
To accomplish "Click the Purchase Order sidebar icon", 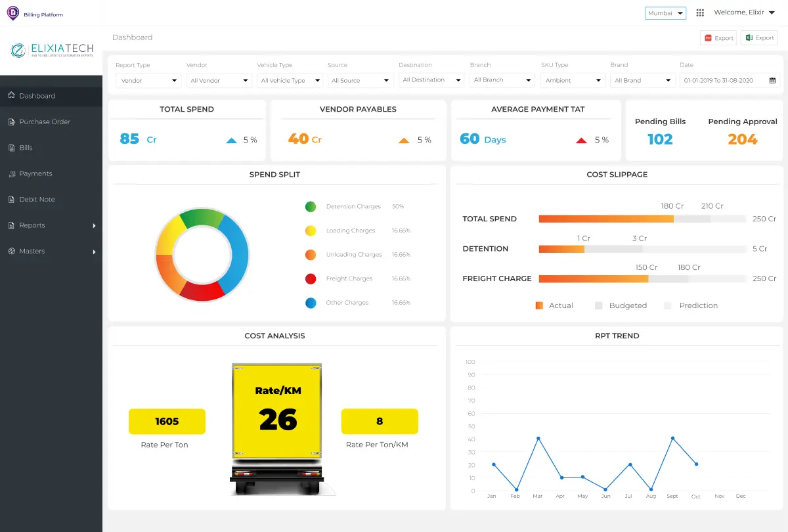I will [x=11, y=122].
